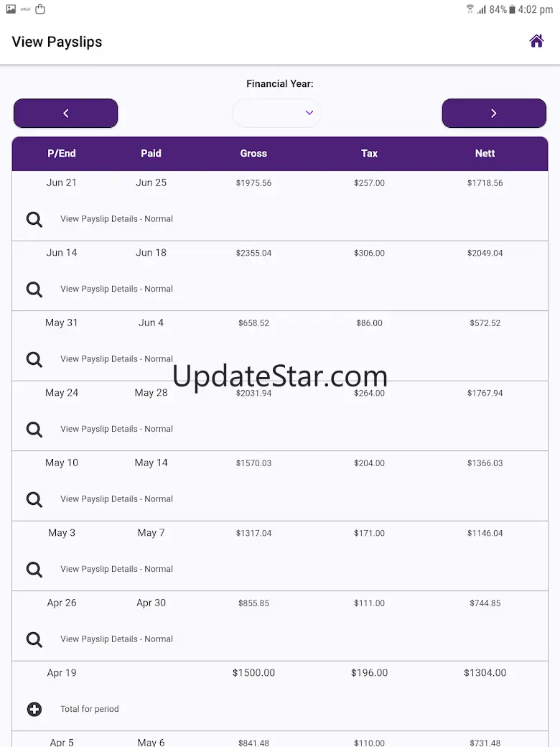Go to previous financial year
Screen dimensions: 560x747
pyautogui.click(x=65, y=113)
